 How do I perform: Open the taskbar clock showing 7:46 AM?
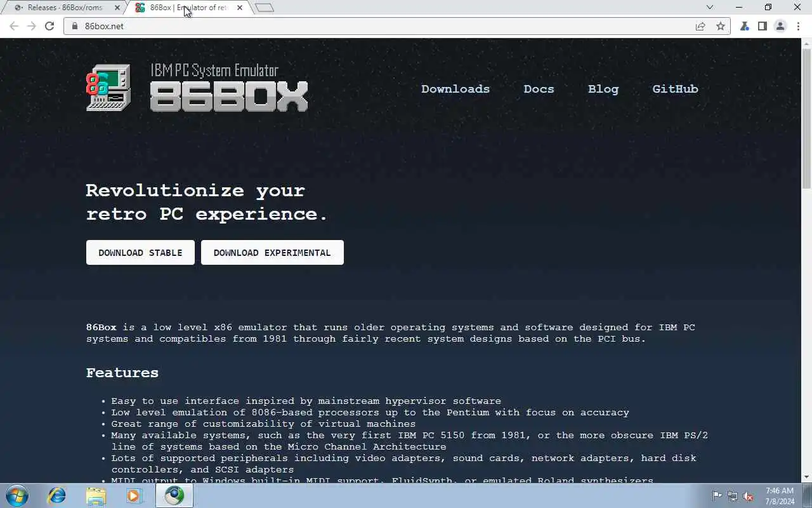pos(780,496)
